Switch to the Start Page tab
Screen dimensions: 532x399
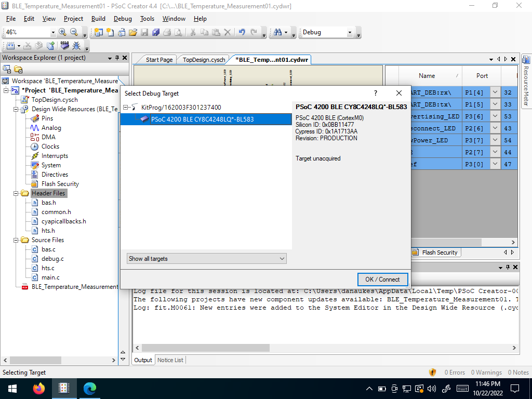(159, 60)
